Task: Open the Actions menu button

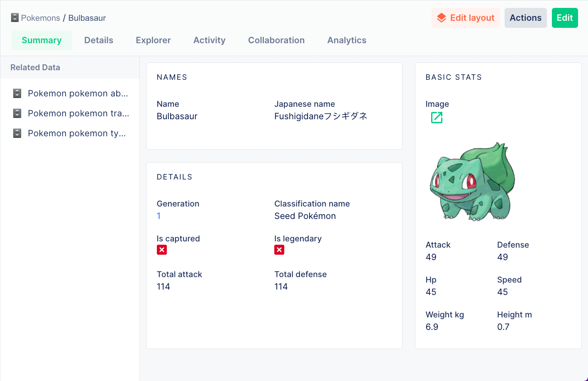Action: 526,18
